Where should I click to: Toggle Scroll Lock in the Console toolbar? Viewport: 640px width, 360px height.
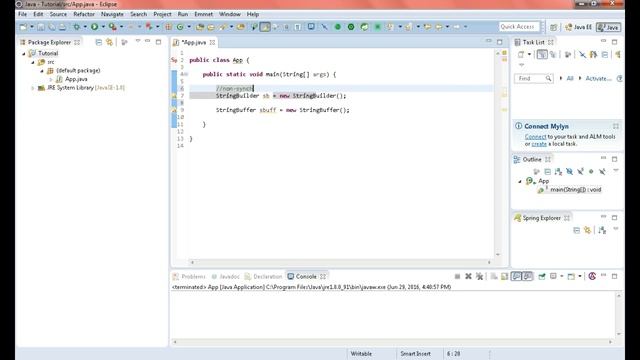coord(504,276)
